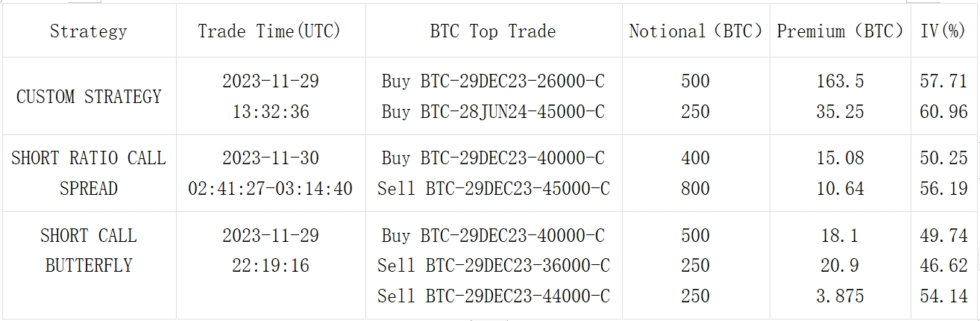Select the 60.96 IV value
This screenshot has height=321, width=980.
pos(943,112)
